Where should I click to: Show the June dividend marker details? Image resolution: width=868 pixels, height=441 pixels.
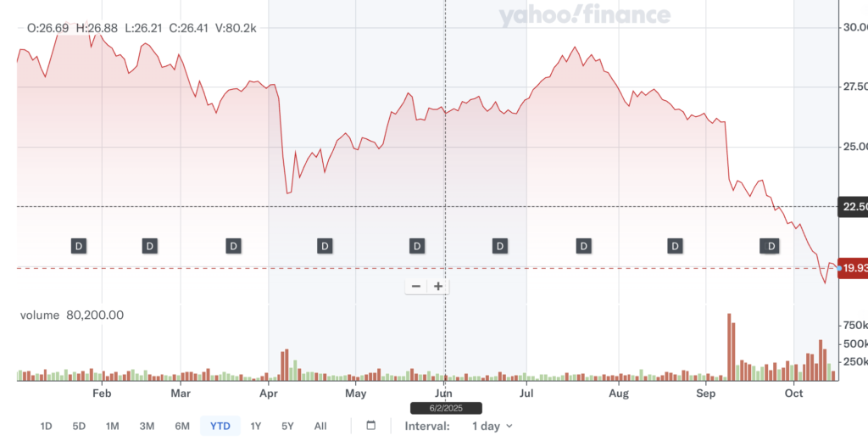click(x=500, y=246)
